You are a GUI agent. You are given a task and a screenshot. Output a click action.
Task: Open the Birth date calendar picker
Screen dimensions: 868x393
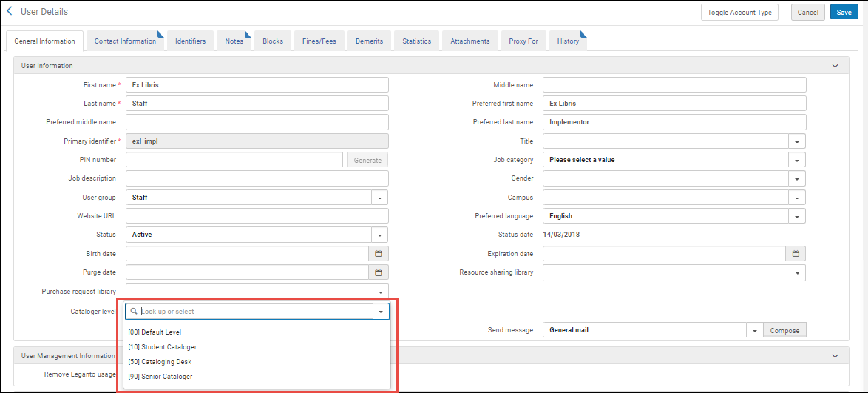click(379, 254)
